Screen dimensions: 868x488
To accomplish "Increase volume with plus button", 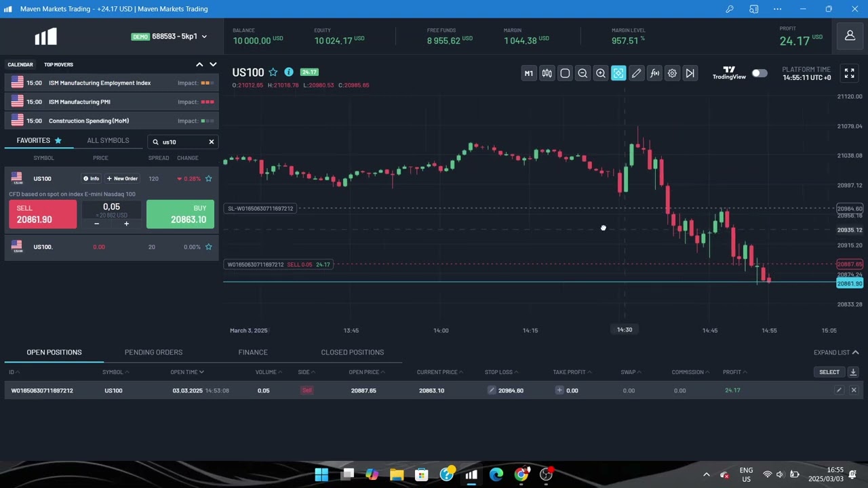I will 126,224.
